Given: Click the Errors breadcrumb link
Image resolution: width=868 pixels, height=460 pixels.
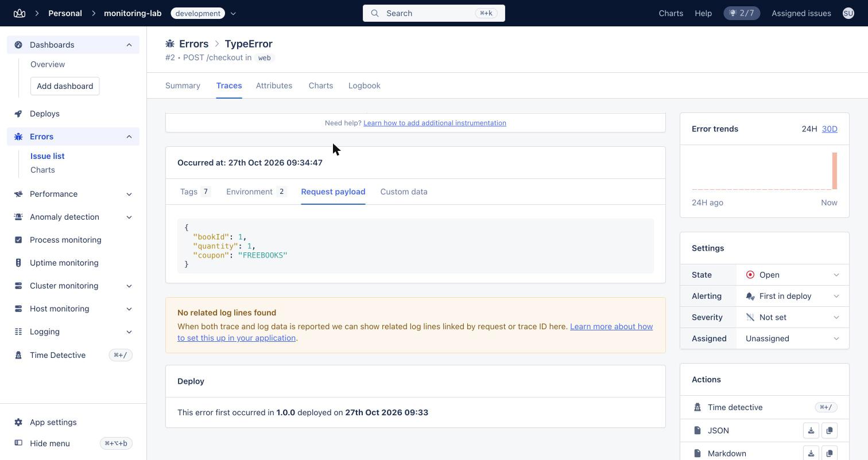Looking at the screenshot, I should pos(193,44).
